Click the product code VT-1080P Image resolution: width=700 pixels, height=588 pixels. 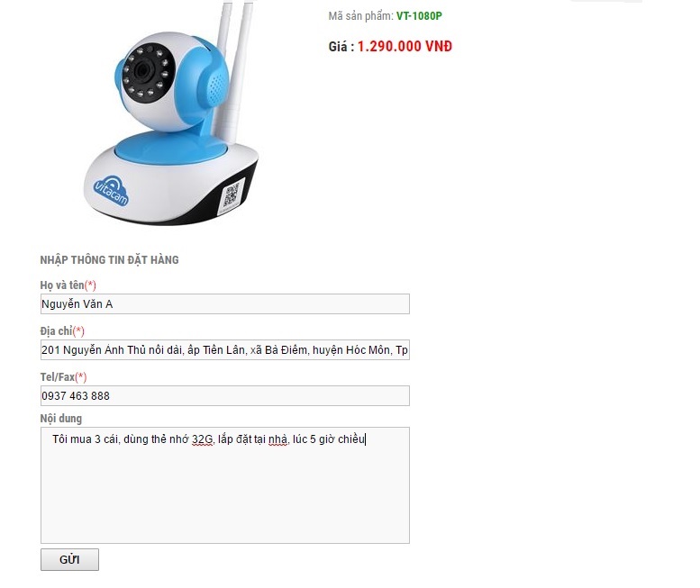click(419, 16)
